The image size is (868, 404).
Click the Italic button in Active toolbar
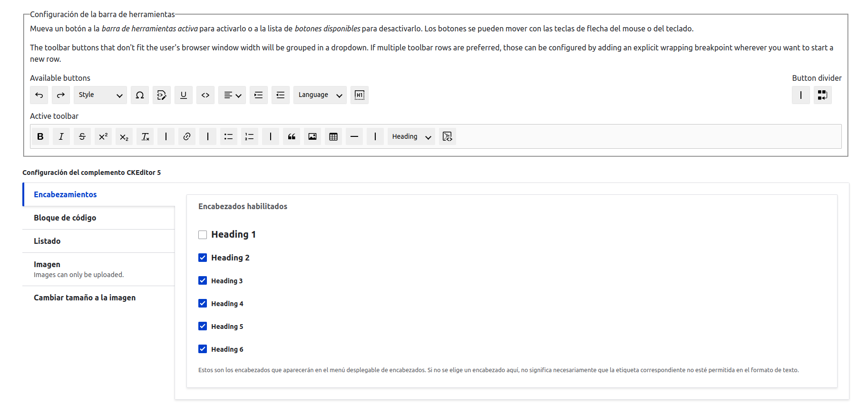[x=61, y=136]
